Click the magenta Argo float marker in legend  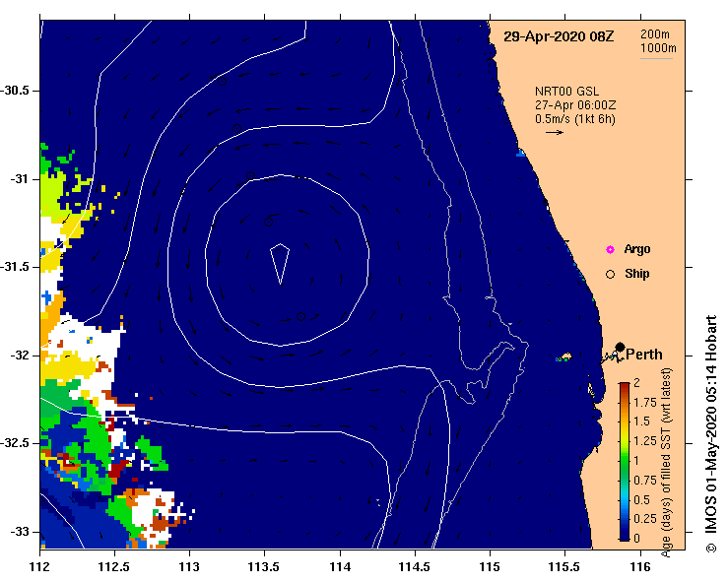point(610,250)
